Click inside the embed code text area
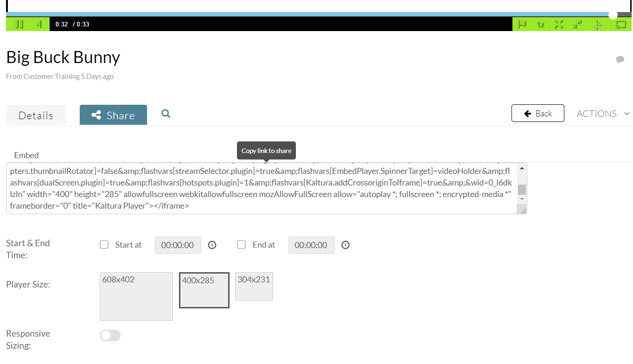The width and height of the screenshot is (633, 364). [262, 189]
